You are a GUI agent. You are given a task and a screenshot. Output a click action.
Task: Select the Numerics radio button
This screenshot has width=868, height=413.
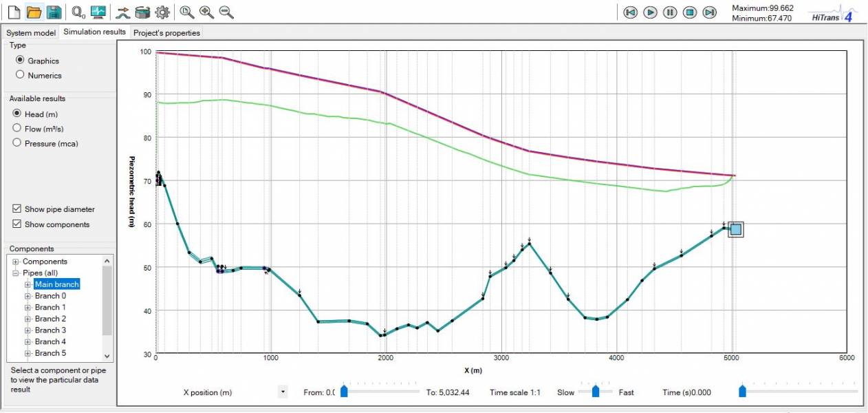(20, 75)
